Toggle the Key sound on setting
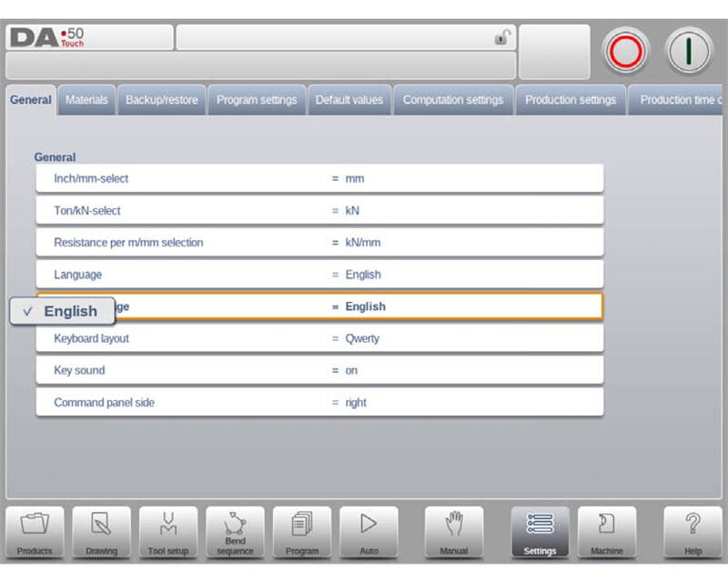The image size is (728, 582). [319, 370]
